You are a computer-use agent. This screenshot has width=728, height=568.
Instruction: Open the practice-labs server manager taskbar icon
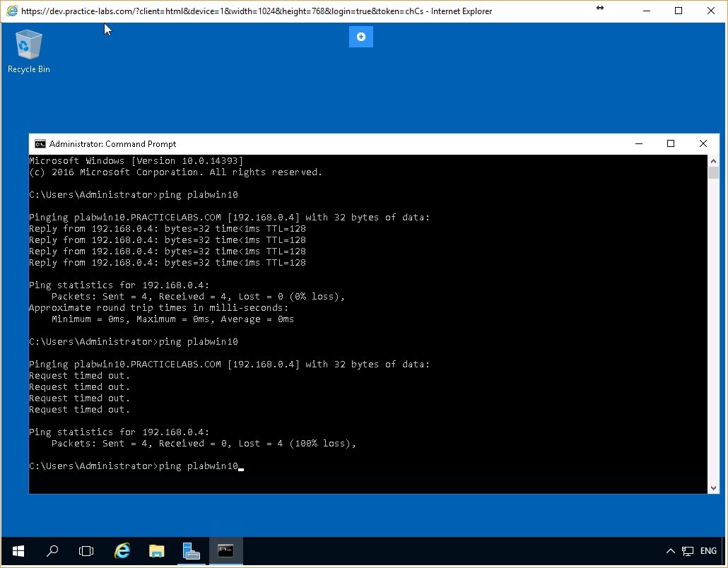point(191,550)
